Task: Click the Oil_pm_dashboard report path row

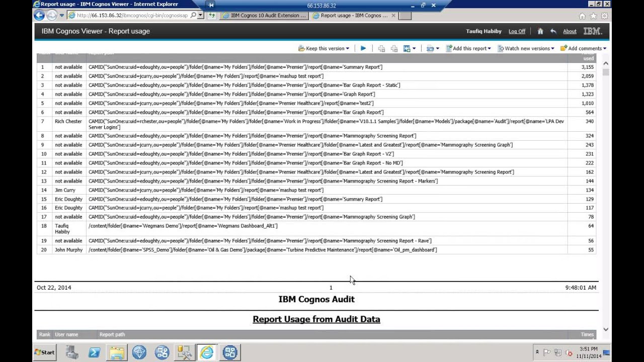Action: 263,250
